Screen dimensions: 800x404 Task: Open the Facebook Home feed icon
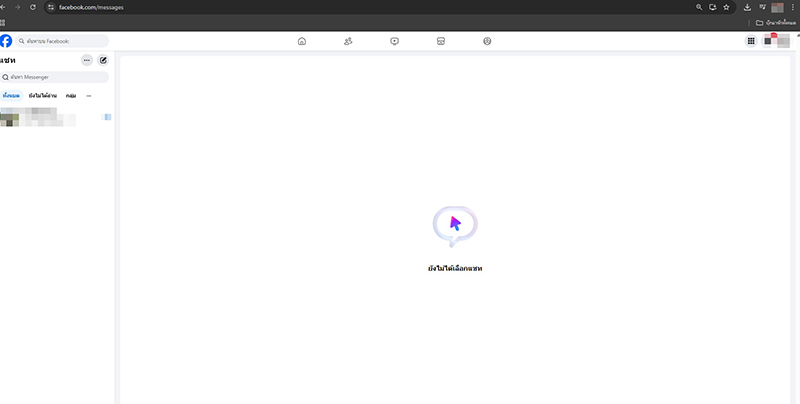coord(302,41)
